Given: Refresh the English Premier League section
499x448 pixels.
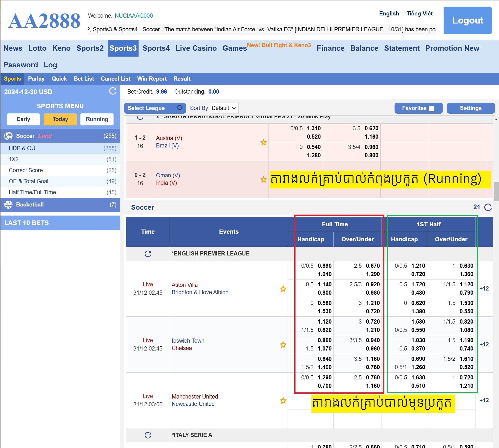Looking at the screenshot, I should coord(148,254).
